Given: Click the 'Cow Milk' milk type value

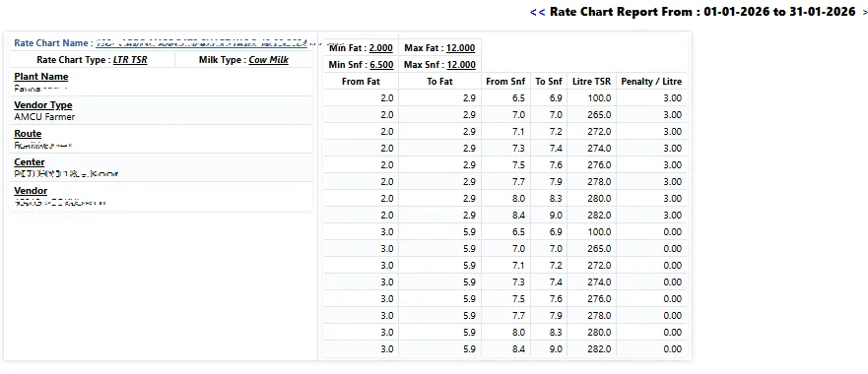Looking at the screenshot, I should point(269,60).
